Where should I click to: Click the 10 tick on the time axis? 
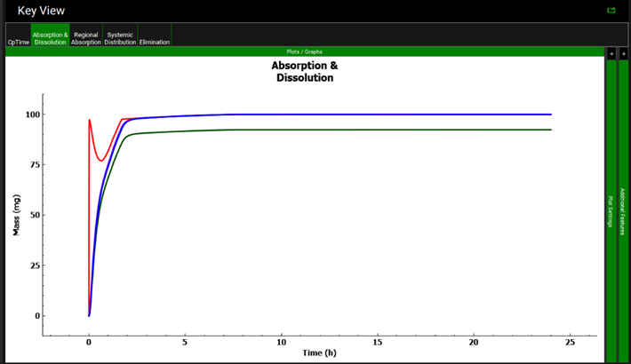coord(282,341)
